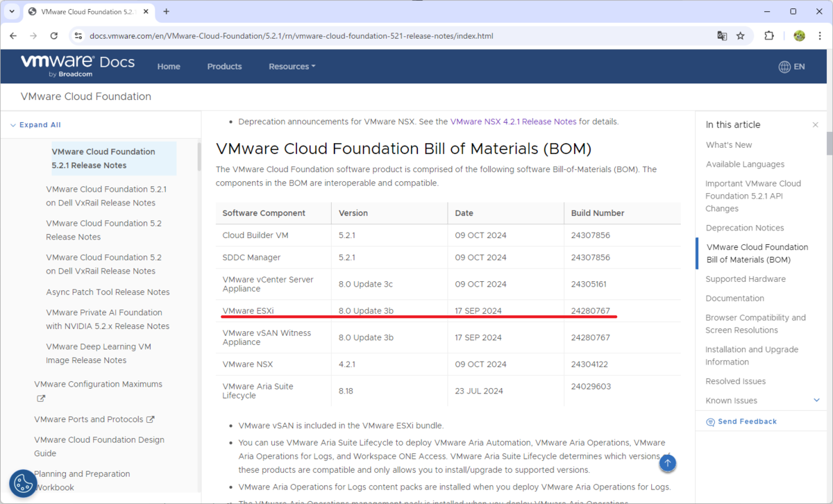Click the VMware Cloud Foundation page title
833x504 pixels.
[x=86, y=96]
